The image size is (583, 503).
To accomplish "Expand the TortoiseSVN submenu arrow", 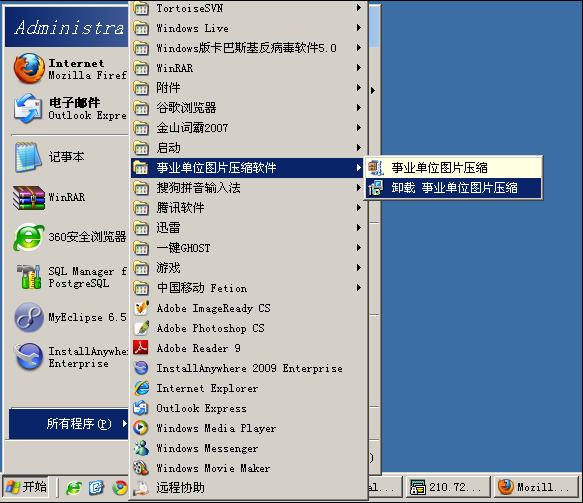I will click(359, 8).
